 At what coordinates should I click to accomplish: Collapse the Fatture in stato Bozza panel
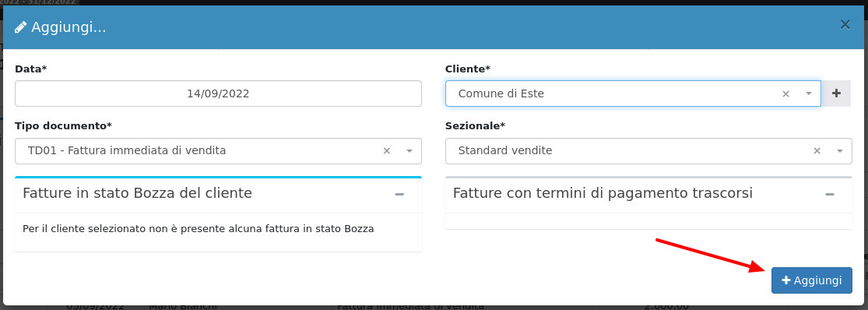(399, 194)
